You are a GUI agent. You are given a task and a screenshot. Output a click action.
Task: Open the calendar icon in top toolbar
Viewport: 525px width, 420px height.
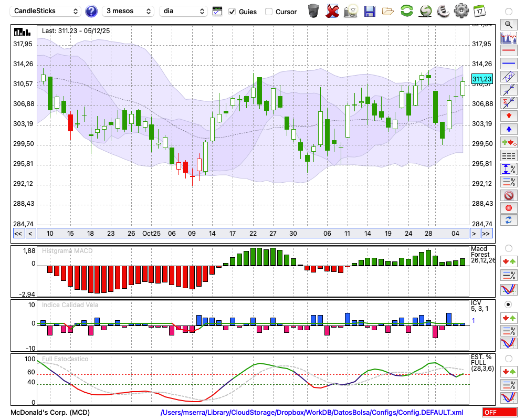tap(479, 11)
